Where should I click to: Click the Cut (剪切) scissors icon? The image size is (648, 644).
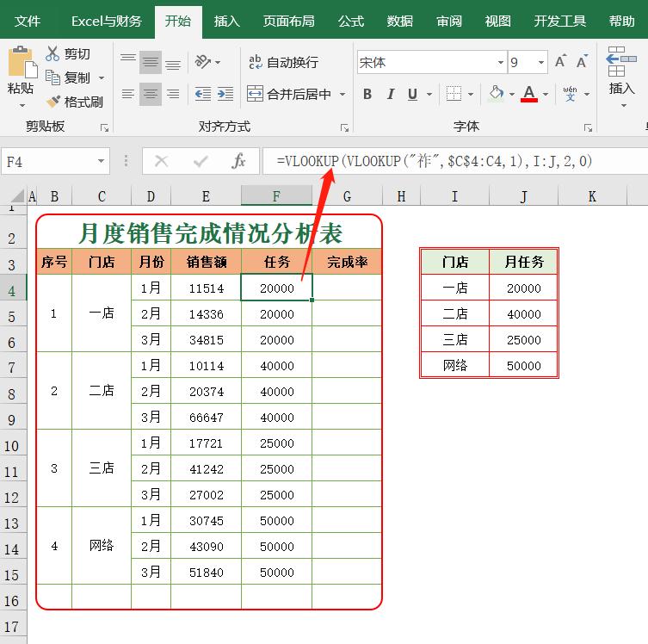tap(52, 53)
